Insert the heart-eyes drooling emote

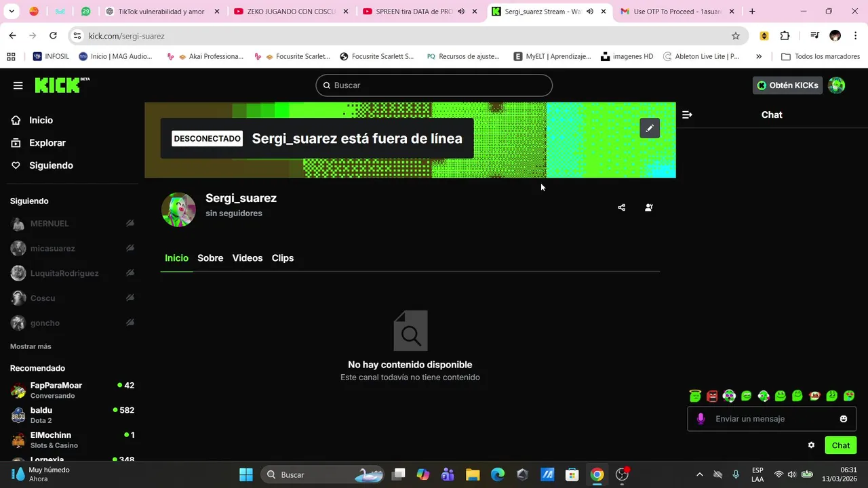point(849,396)
